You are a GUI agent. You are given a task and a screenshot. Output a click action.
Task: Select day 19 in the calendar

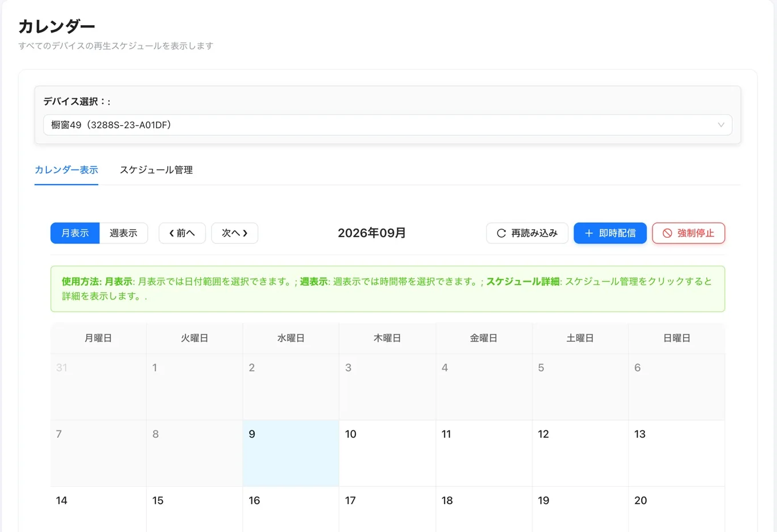[x=580, y=510]
